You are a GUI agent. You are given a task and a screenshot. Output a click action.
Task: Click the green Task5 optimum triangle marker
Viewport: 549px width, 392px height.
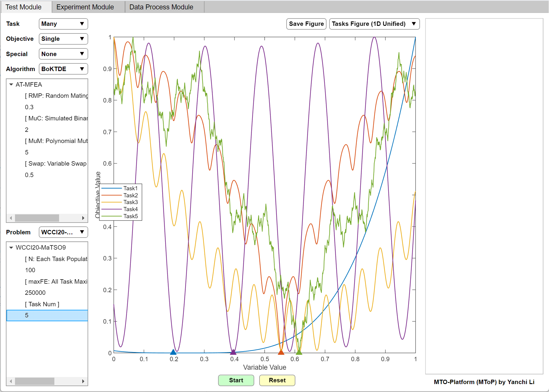299,352
